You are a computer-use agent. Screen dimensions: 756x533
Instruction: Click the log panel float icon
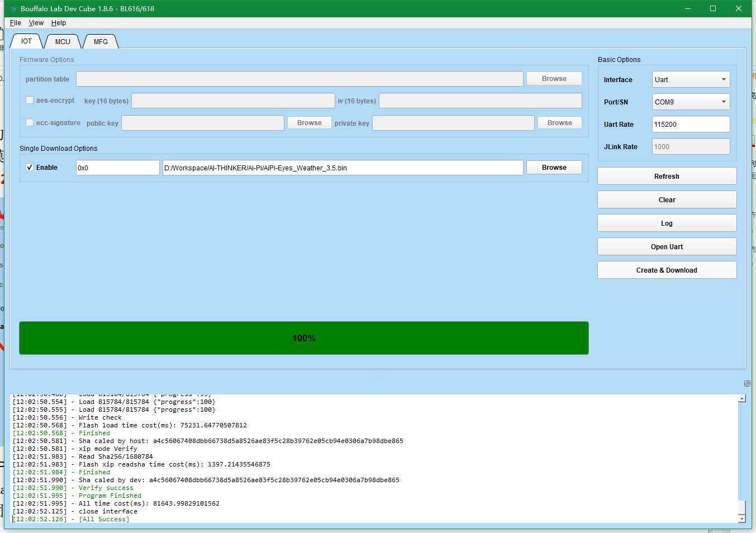747,383
